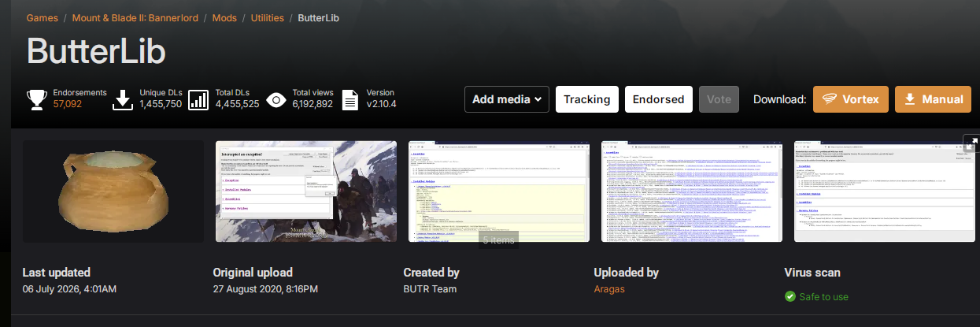Click the 1,455,750 unique downloads value

(x=161, y=104)
